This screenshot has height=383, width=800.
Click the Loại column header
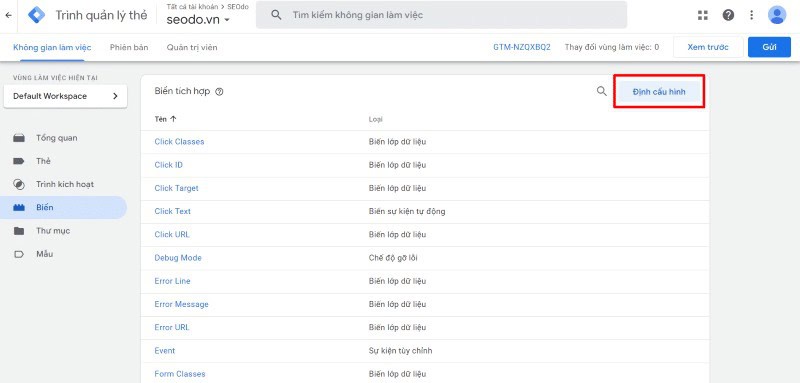pos(376,119)
